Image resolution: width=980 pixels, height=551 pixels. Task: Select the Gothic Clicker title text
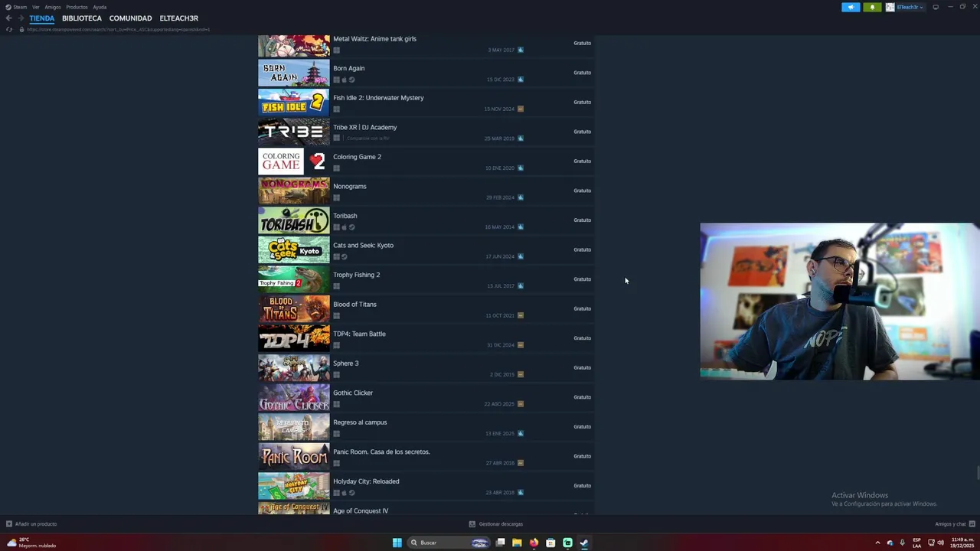pos(353,393)
